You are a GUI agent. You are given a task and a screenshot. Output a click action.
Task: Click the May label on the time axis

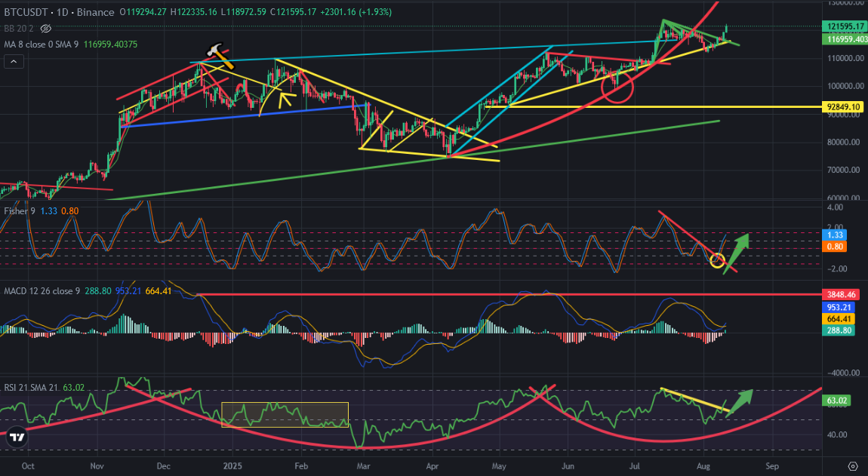click(x=499, y=466)
